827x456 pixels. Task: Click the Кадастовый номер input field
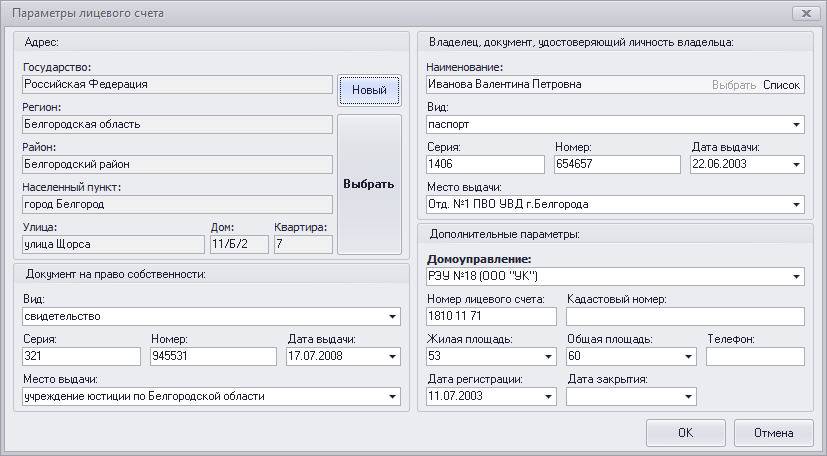pyautogui.click(x=685, y=317)
